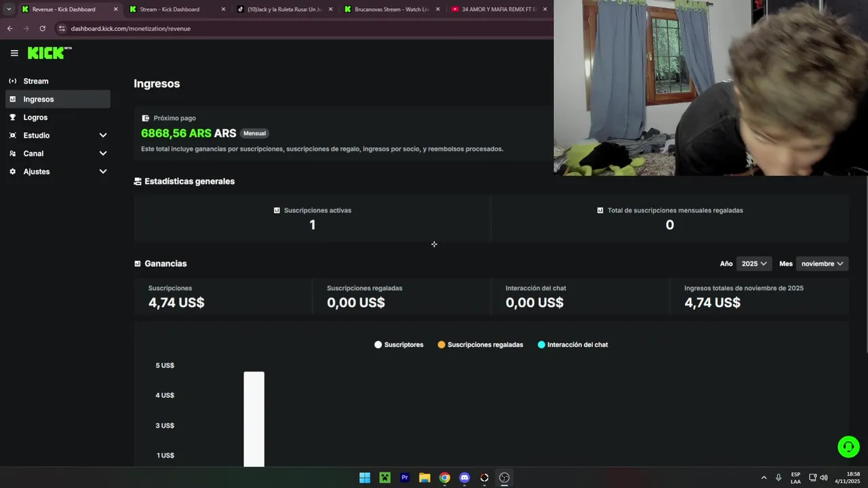This screenshot has height=488, width=868.
Task: Click the Mensual badge
Action: [x=254, y=134]
